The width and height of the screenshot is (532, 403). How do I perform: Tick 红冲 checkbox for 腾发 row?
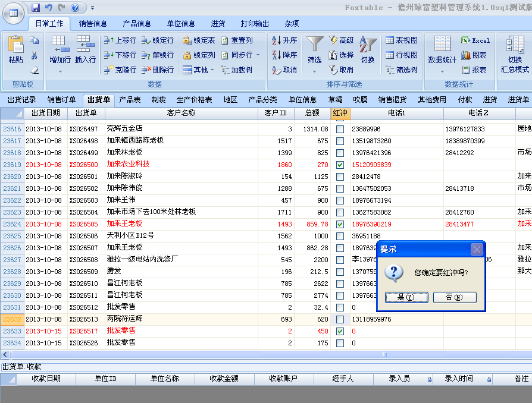340,272
